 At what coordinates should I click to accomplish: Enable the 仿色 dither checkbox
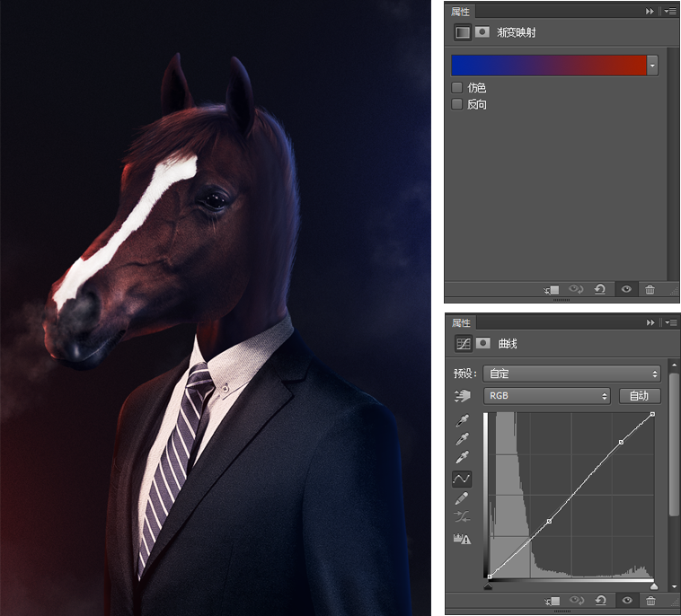[456, 88]
